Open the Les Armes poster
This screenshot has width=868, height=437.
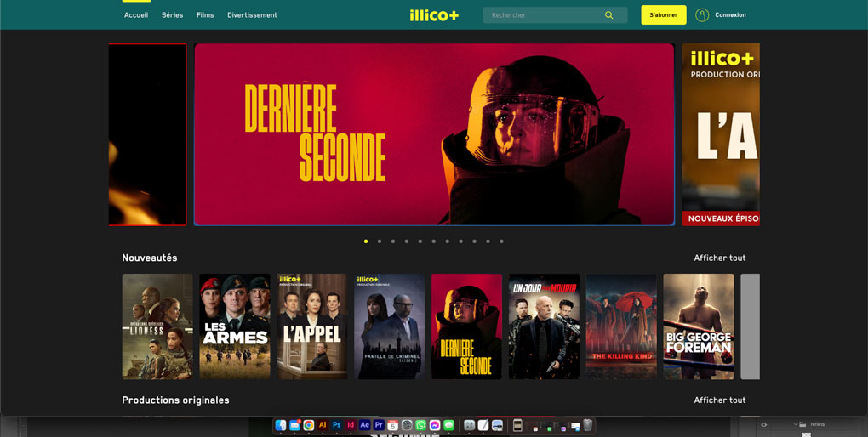pyautogui.click(x=235, y=326)
